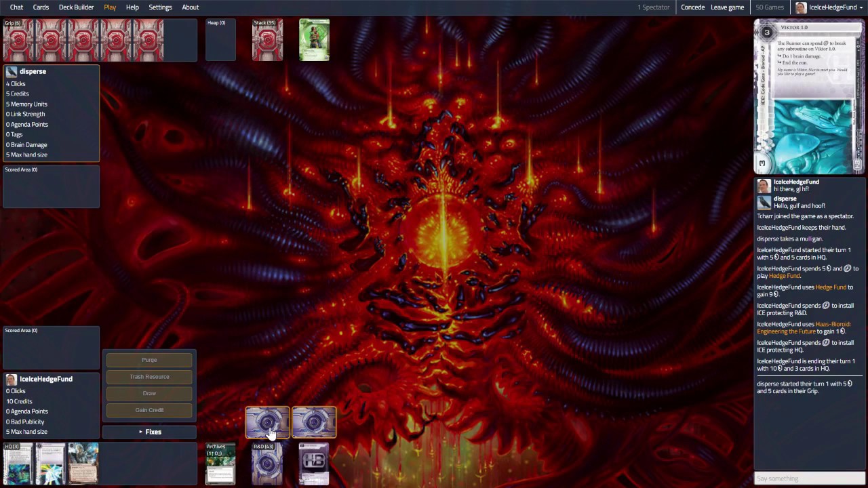Open the Archives pile

[220, 464]
